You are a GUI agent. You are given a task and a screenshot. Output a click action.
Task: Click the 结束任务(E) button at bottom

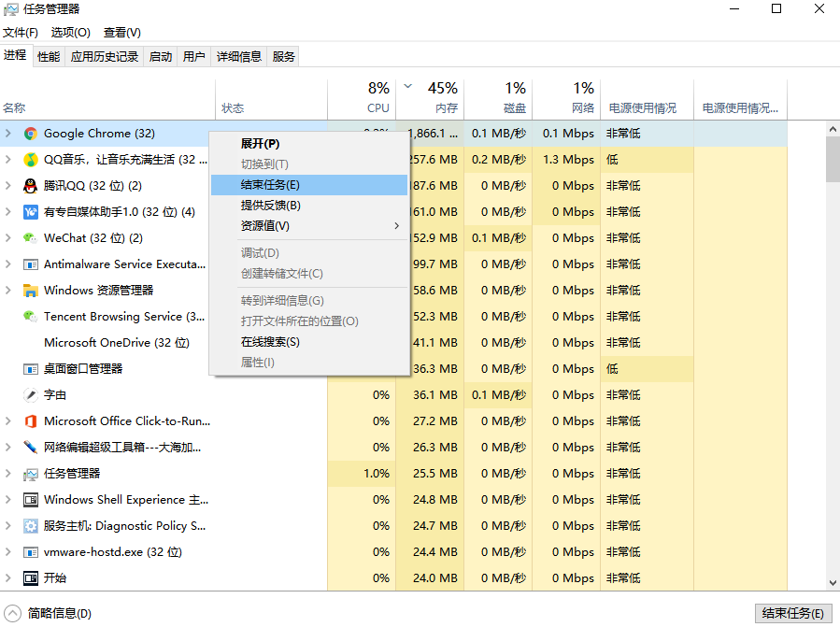[792, 614]
